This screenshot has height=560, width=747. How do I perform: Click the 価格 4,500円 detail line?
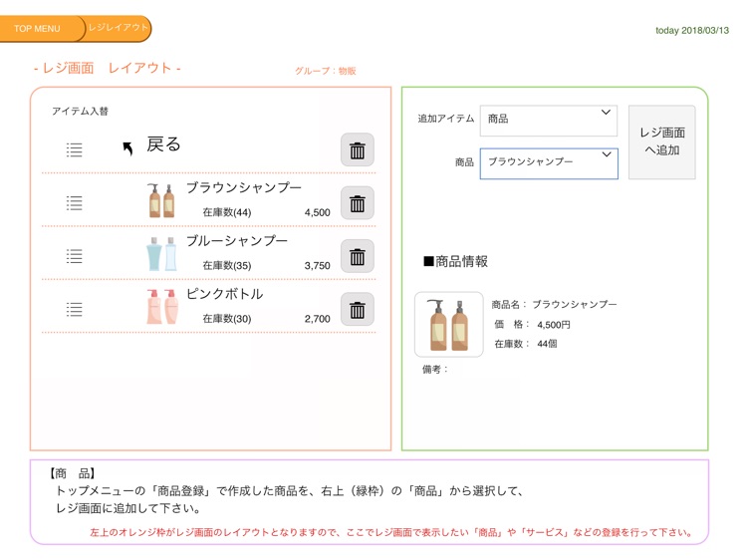point(532,325)
